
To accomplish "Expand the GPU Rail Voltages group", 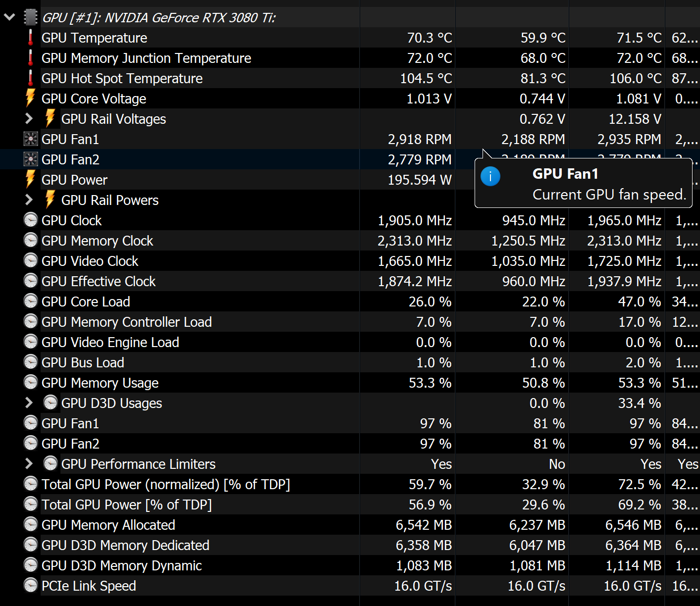I will [x=29, y=119].
